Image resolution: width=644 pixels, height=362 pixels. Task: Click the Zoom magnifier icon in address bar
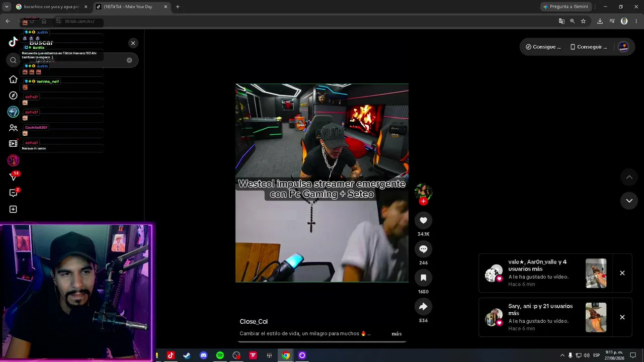(x=572, y=21)
